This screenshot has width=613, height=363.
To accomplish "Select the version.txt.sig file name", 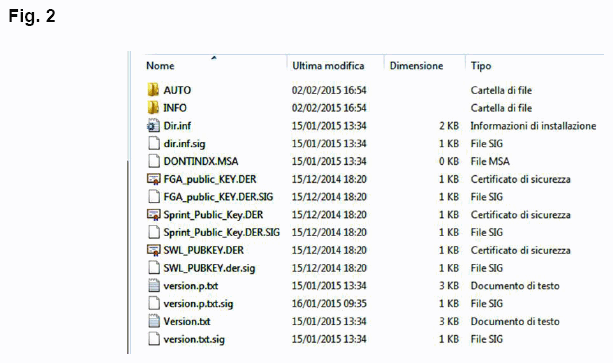I will coord(194,339).
